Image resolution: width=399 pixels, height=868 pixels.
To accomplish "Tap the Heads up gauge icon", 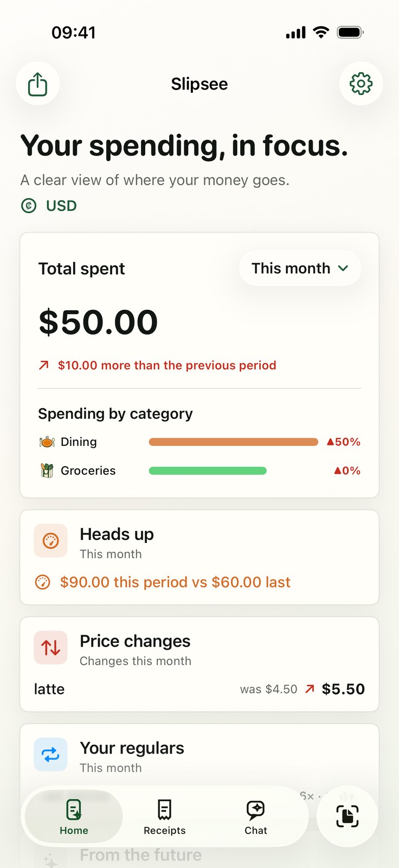I will 50,540.
